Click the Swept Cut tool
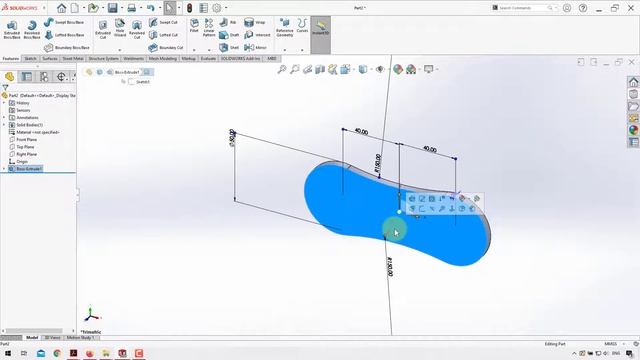The image size is (640, 360). (163, 22)
